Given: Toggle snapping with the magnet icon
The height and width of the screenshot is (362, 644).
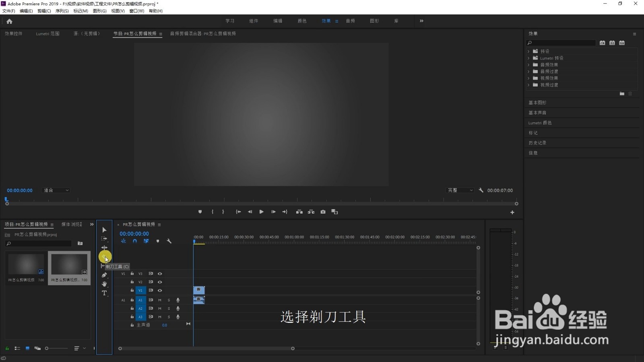Looking at the screenshot, I should (135, 241).
